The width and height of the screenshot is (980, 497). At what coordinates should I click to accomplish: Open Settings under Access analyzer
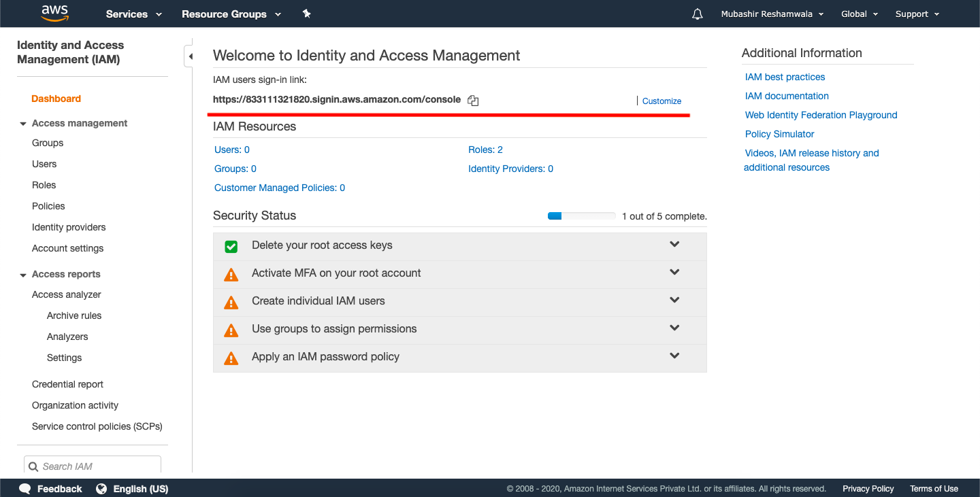coord(64,358)
